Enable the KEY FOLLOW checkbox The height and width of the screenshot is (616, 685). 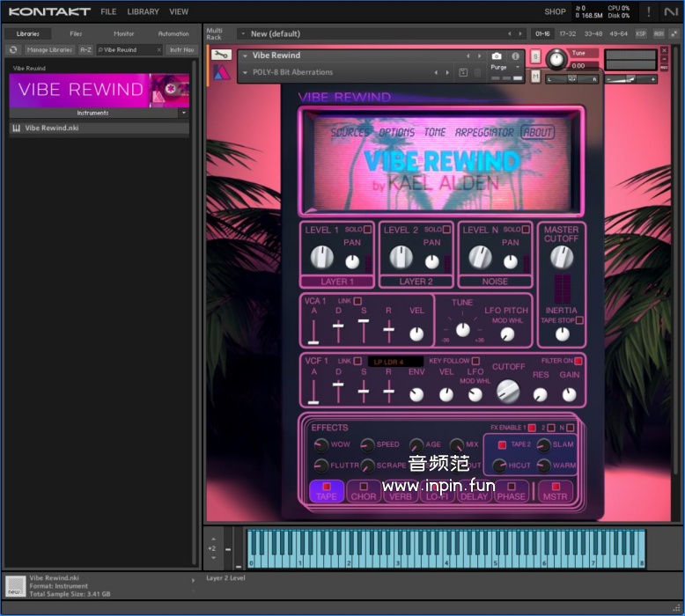point(475,361)
